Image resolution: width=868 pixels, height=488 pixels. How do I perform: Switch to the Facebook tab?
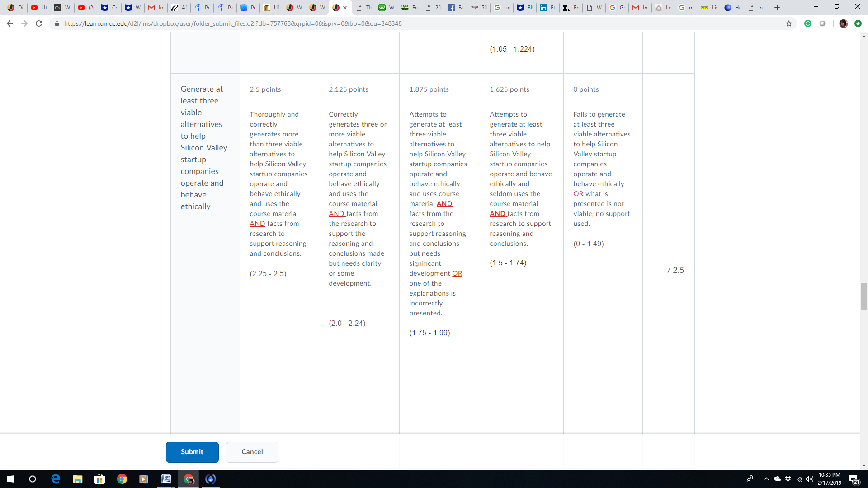click(455, 8)
